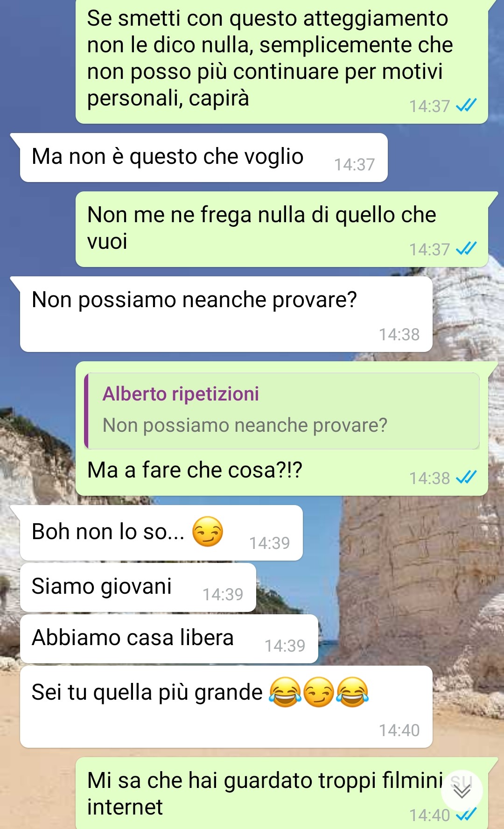Tap the first laughing emoji after 'grande'
The width and height of the screenshot is (504, 829).
[285, 692]
